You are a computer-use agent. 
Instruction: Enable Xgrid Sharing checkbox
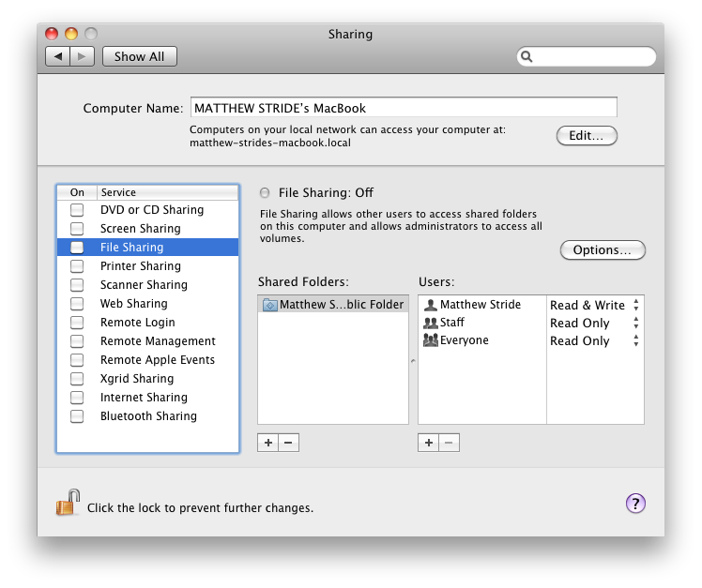[x=77, y=379]
